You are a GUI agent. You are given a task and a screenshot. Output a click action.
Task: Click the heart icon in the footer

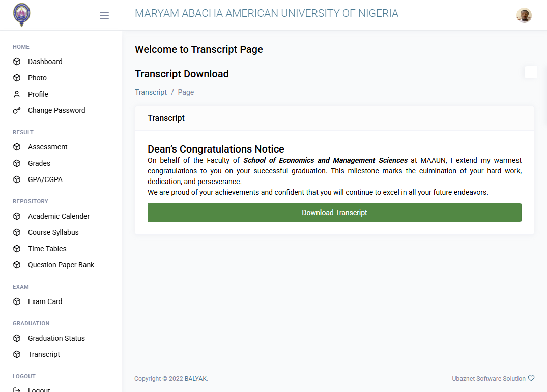(531, 378)
